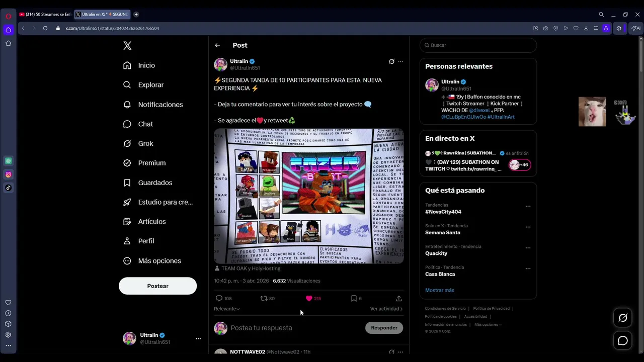The image size is (644, 362).
Task: Click Opera heart bookmark icon in toolbar
Action: coord(576,28)
